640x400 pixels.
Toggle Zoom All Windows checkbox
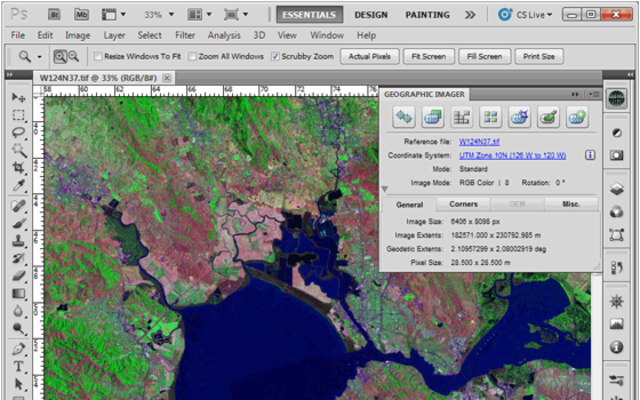coord(191,56)
